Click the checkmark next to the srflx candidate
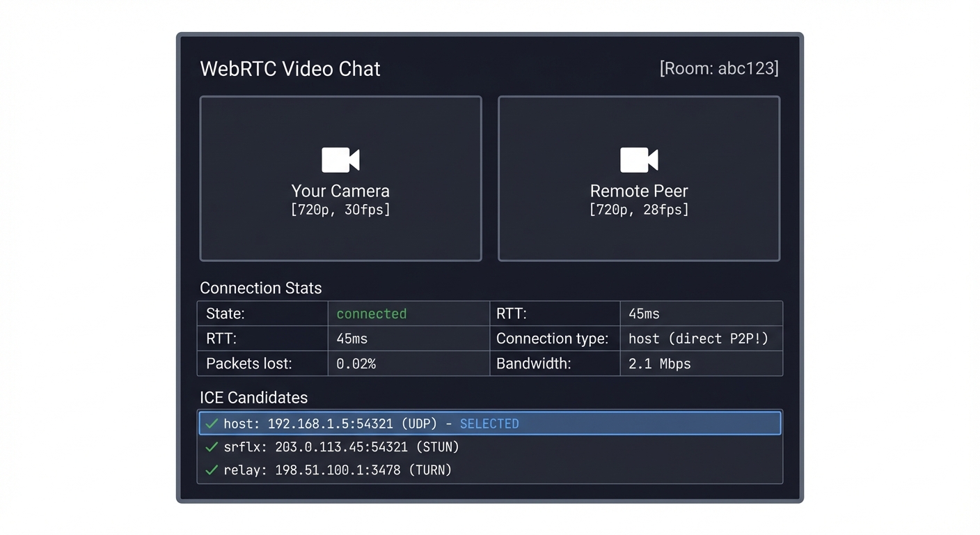980x535 pixels. click(x=211, y=447)
